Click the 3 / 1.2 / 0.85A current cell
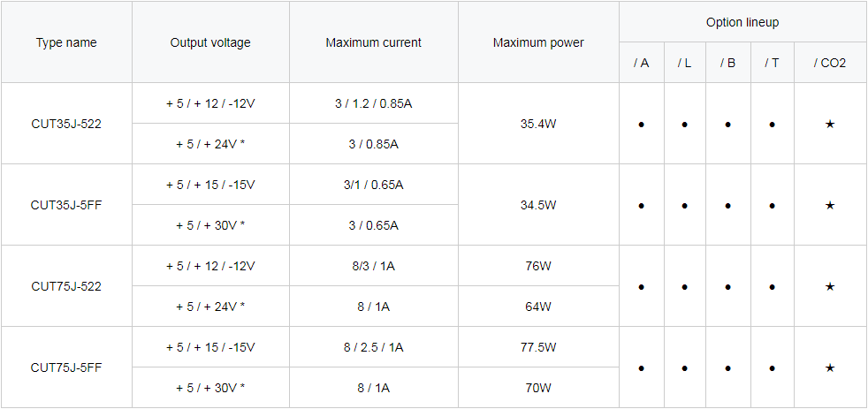868x409 pixels. (x=373, y=103)
